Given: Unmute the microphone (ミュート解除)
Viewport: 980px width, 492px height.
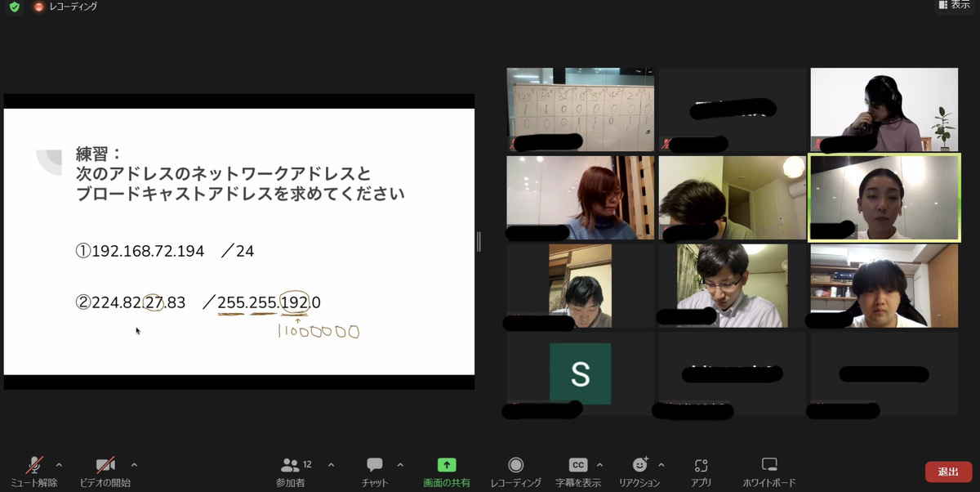Looking at the screenshot, I should (x=34, y=465).
